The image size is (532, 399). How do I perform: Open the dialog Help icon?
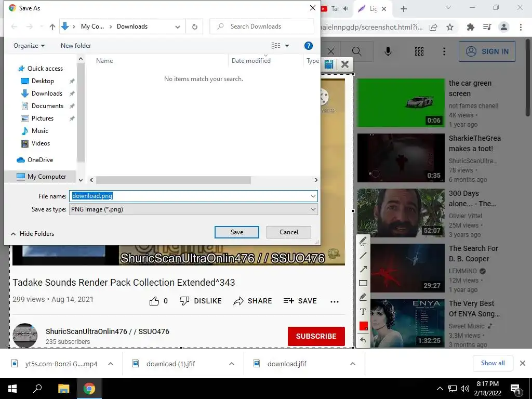(x=309, y=46)
